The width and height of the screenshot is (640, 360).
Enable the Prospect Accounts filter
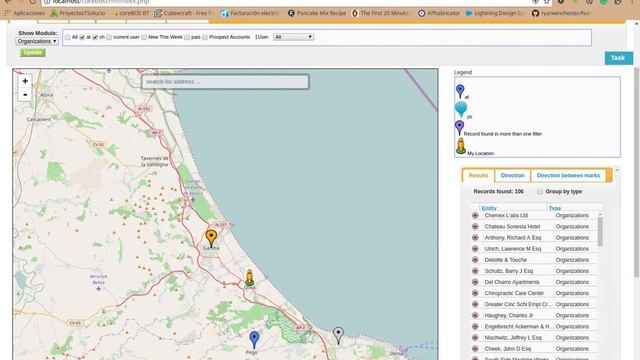tap(205, 37)
